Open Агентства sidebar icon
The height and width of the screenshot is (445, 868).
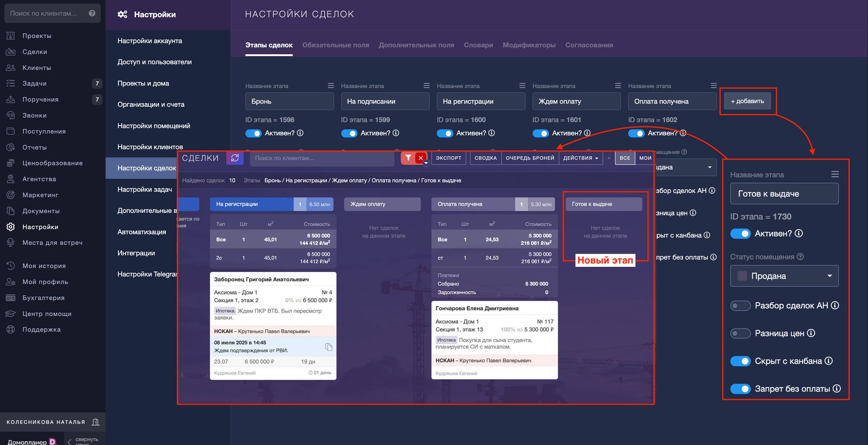11,179
